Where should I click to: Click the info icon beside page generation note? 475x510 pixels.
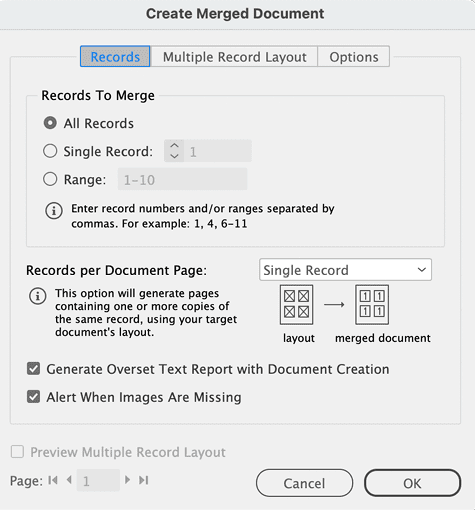coord(38,296)
